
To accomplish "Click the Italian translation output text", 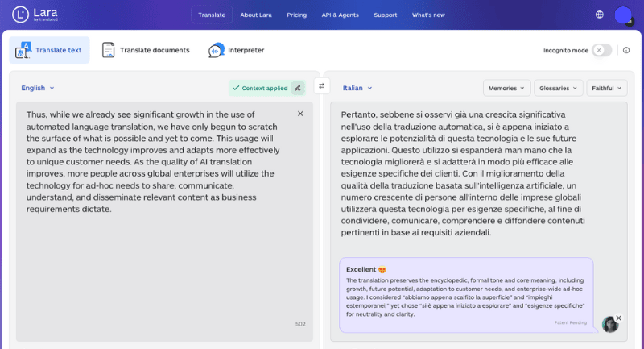I will coord(463,173).
